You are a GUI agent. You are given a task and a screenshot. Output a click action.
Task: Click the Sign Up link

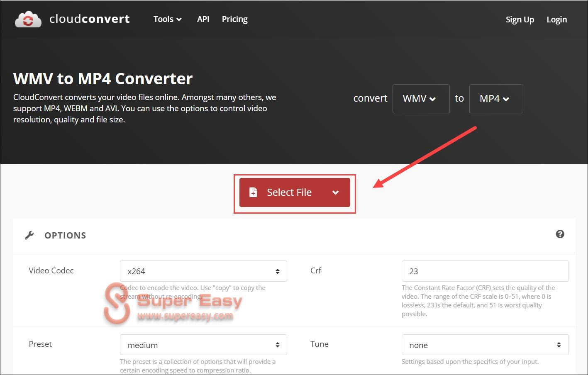point(520,19)
